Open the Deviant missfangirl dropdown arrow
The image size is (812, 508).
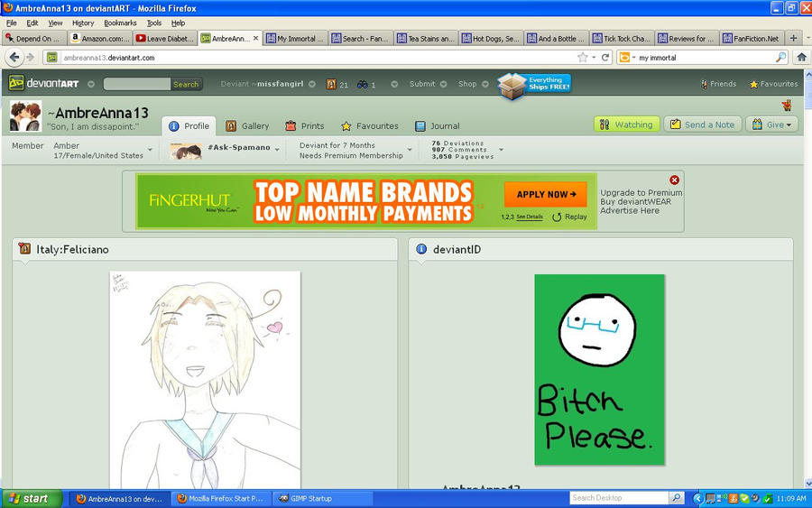tap(312, 85)
